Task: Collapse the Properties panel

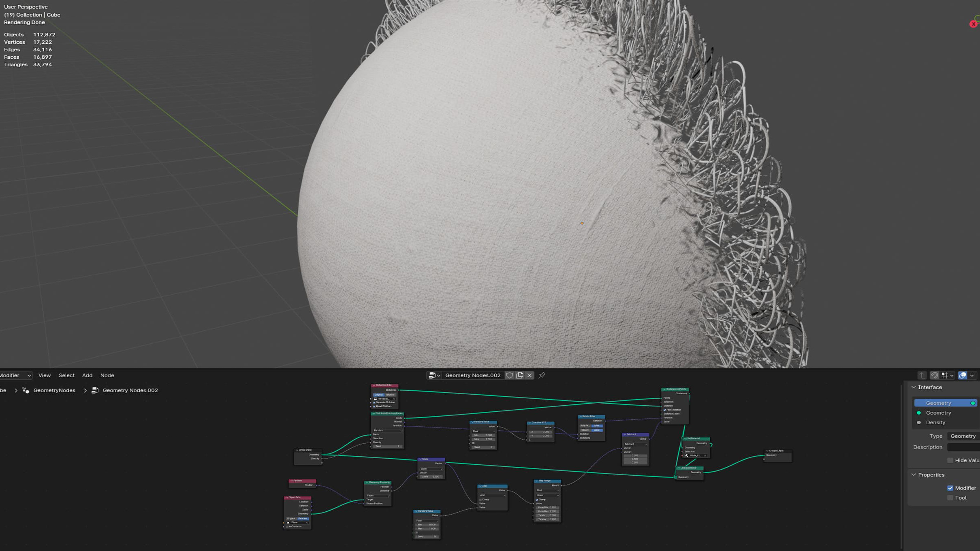Action: pyautogui.click(x=914, y=474)
